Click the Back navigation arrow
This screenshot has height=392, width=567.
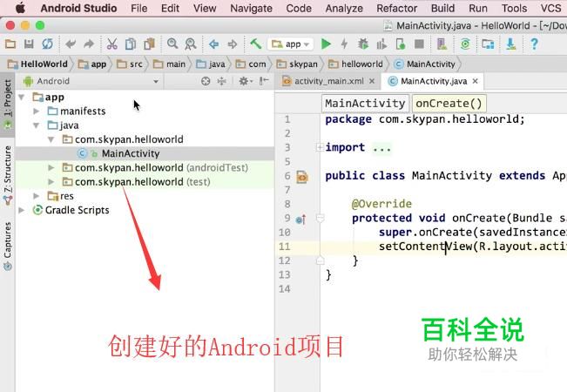pos(213,44)
